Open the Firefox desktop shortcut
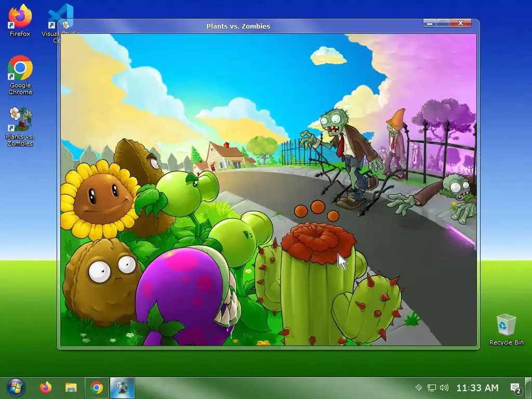 tap(20, 20)
